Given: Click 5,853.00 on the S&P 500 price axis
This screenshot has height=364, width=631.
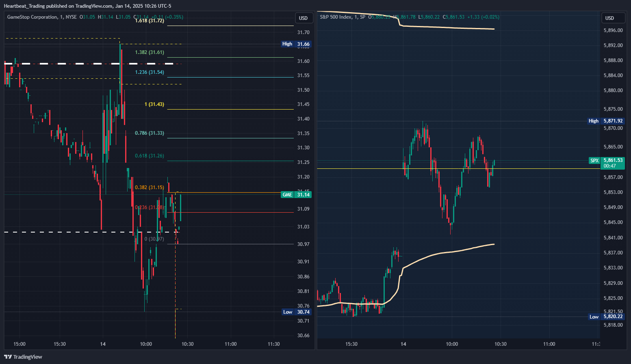Looking at the screenshot, I should pyautogui.click(x=613, y=192).
